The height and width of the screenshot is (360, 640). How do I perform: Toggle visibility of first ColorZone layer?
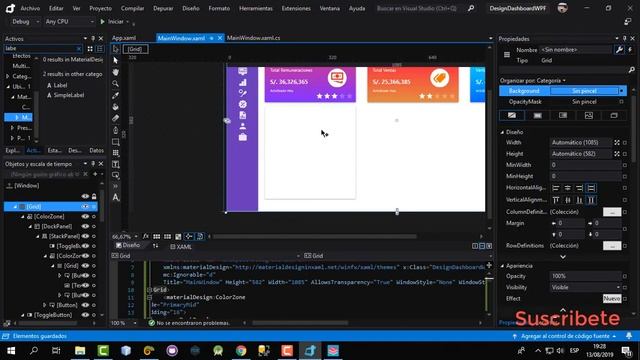[x=85, y=216]
